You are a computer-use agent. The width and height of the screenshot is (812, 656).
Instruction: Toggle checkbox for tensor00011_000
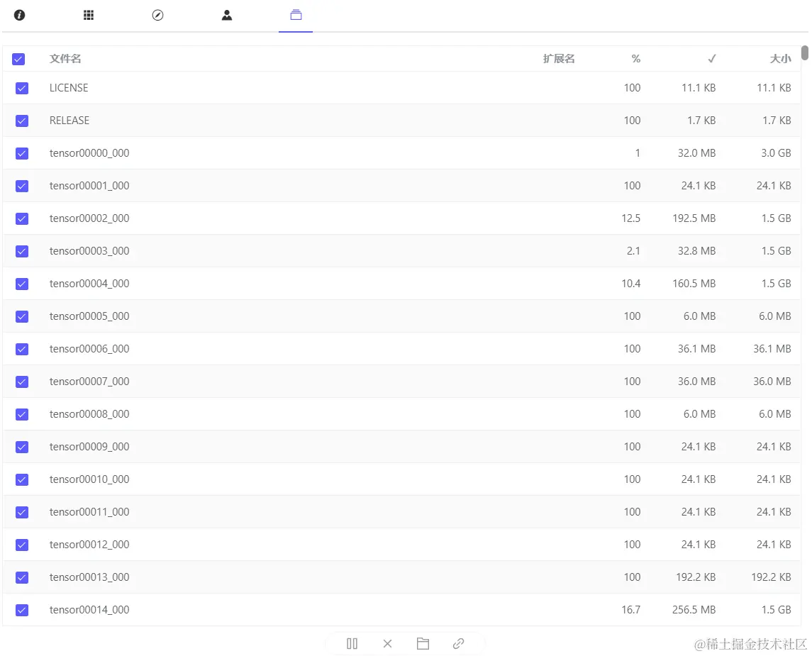[22, 512]
